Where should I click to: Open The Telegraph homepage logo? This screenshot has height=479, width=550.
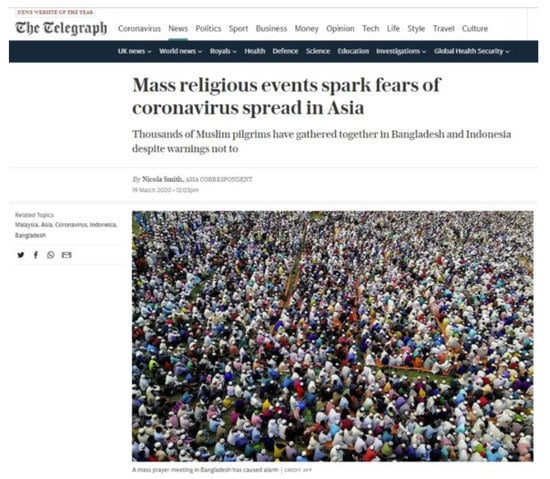(61, 28)
